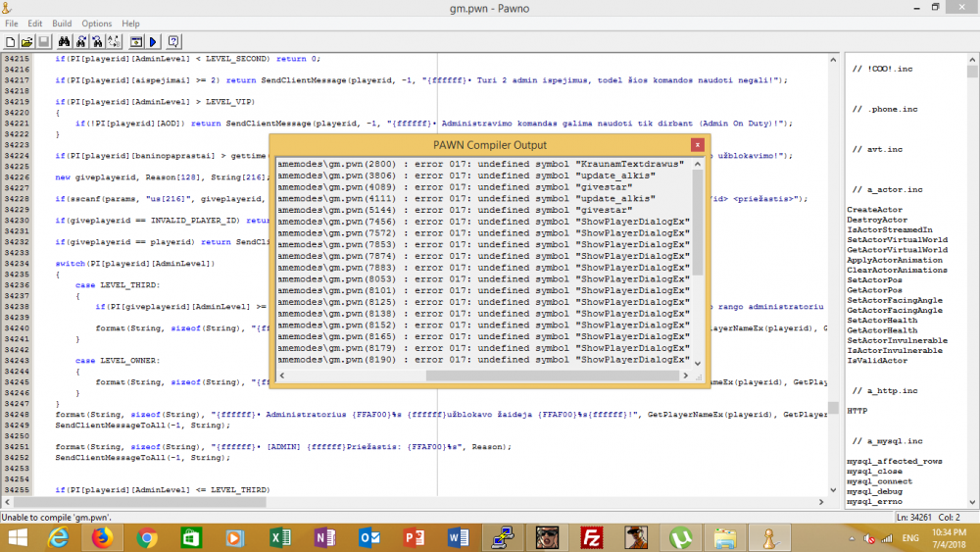This screenshot has height=552, width=980.
Task: Click SetActorHealth in function list
Action: point(882,320)
